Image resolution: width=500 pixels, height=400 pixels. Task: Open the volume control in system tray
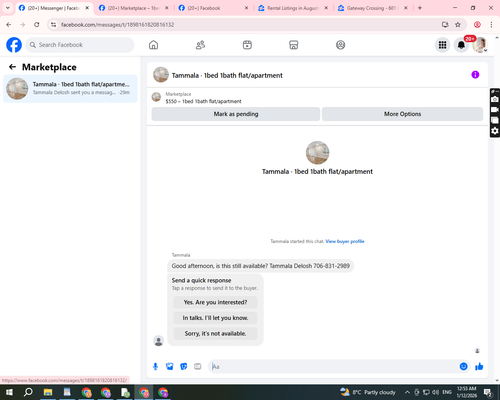click(436, 392)
